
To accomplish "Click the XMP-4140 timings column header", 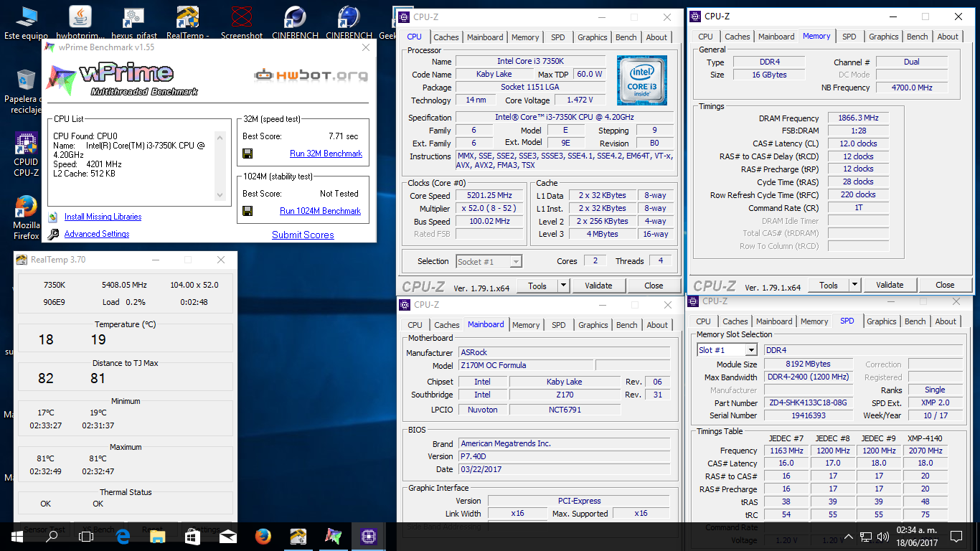I will click(925, 438).
